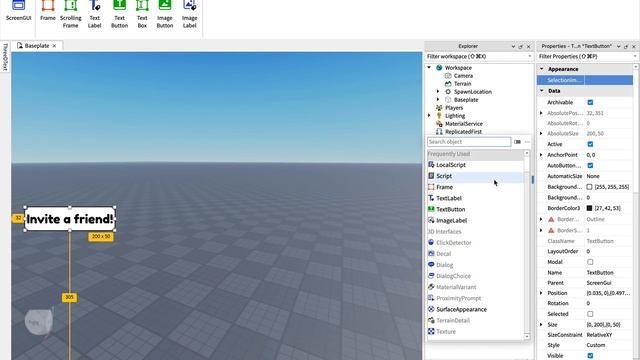Expand the Size property
The width and height of the screenshot is (640, 360).
[541, 324]
